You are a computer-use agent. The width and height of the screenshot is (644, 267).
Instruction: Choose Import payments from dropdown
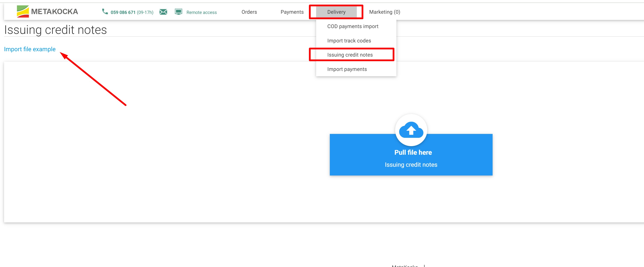(x=347, y=69)
